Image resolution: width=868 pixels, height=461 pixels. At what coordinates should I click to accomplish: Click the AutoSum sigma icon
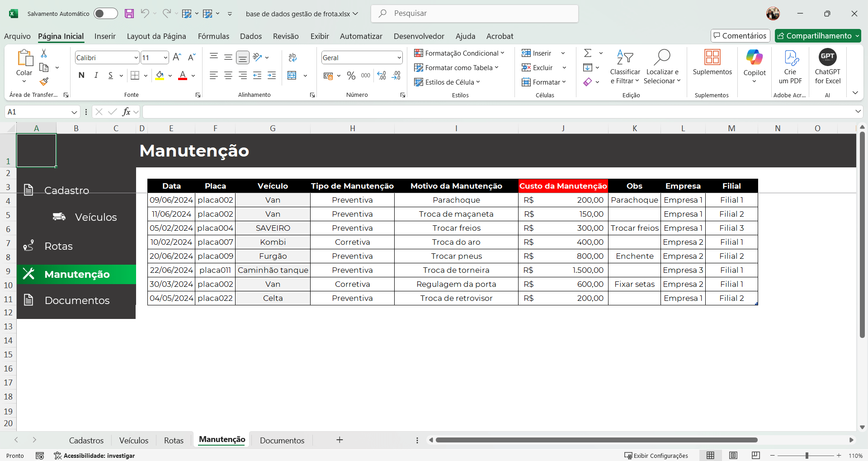(x=588, y=53)
